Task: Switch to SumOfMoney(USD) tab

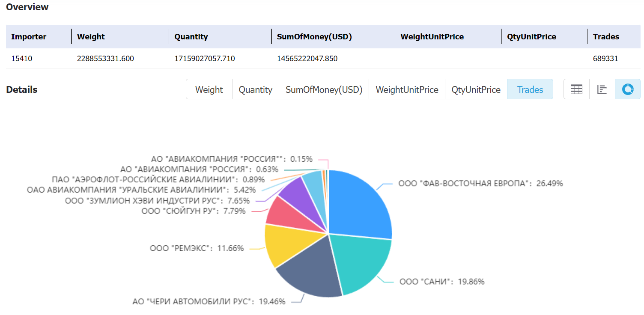Action: point(324,89)
